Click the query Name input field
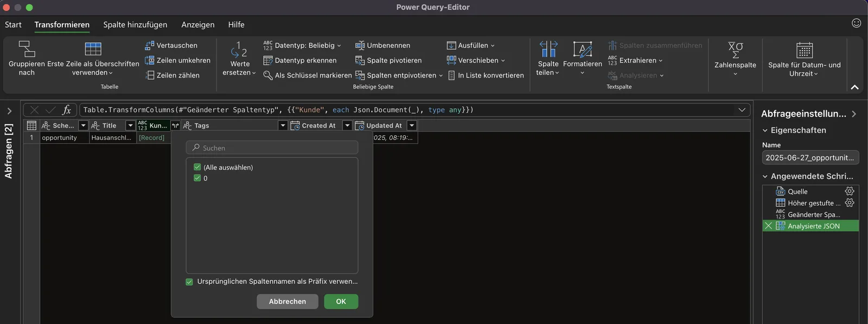This screenshot has width=868, height=324. [x=810, y=157]
